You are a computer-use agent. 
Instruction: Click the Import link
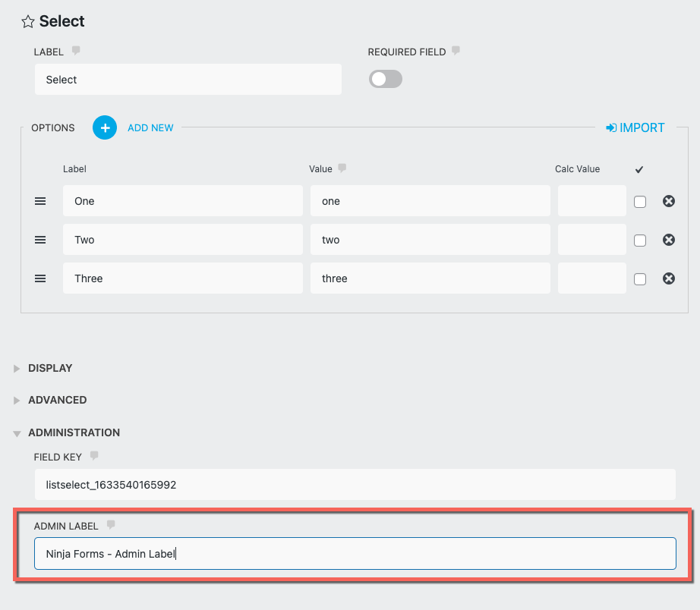click(x=635, y=127)
